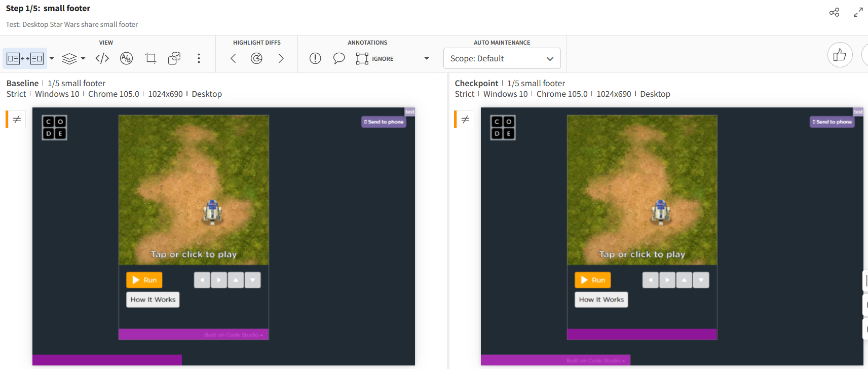Viewport: 868px width, 369px height.
Task: Click the 'Baseline' heading label
Action: [x=22, y=83]
